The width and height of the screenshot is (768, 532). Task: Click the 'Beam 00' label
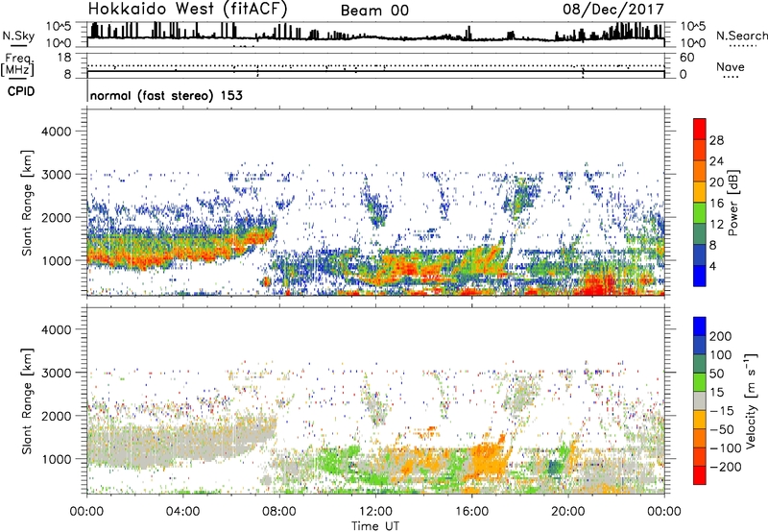coord(374,11)
